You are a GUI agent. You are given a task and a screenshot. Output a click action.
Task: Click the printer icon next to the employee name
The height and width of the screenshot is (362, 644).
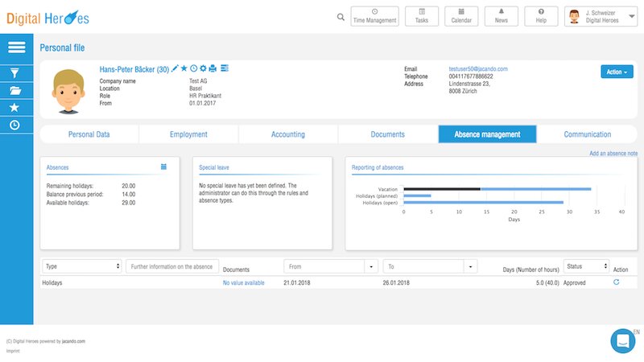tap(213, 69)
